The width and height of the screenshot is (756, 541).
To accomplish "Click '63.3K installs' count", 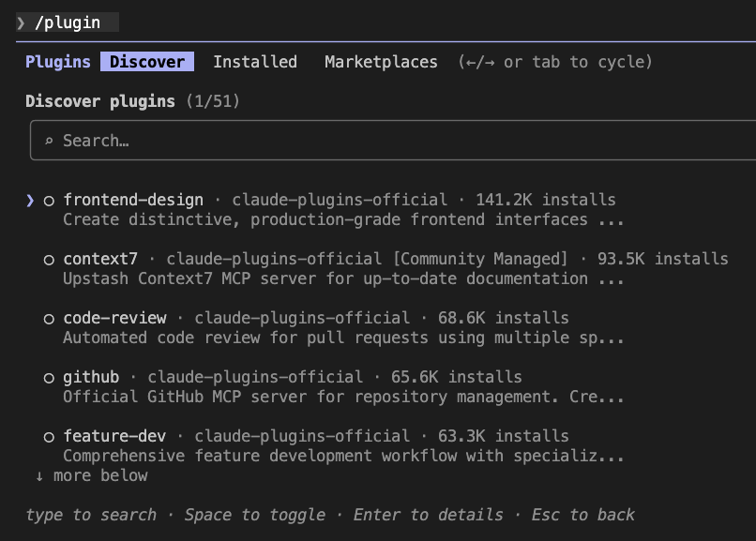I will (504, 436).
